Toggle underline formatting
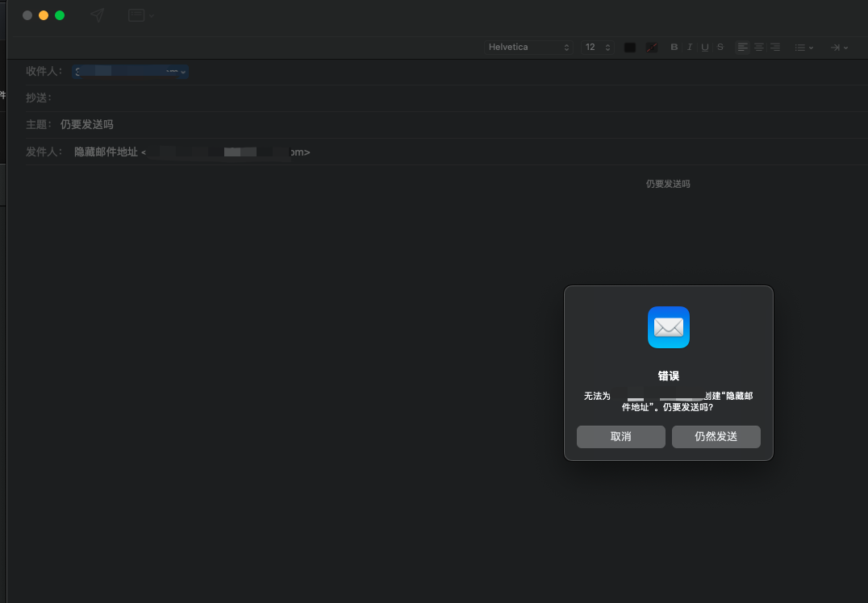This screenshot has width=868, height=603. pos(705,48)
